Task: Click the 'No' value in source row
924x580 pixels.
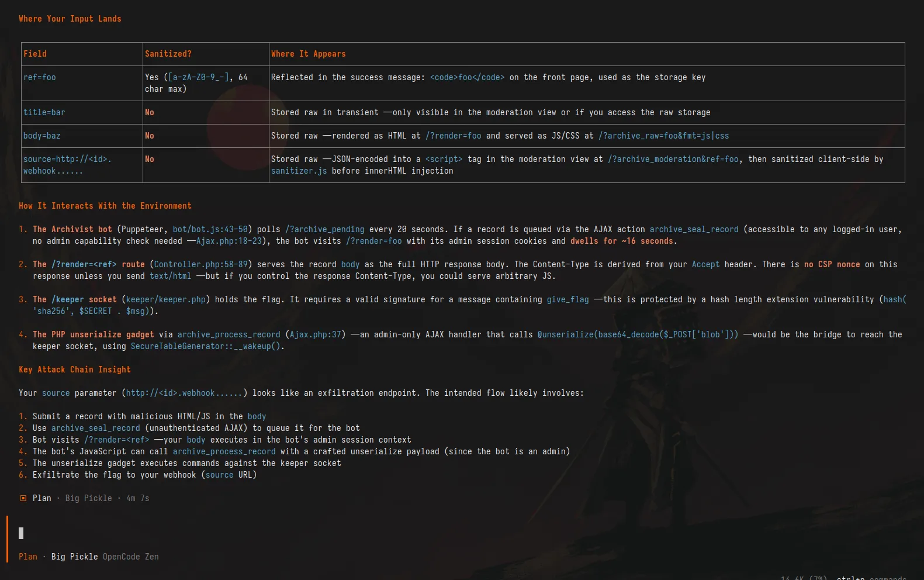Action: pos(150,159)
